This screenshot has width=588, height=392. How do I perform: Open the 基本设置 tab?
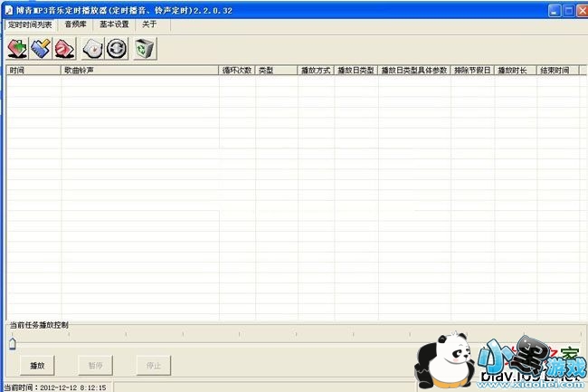114,24
